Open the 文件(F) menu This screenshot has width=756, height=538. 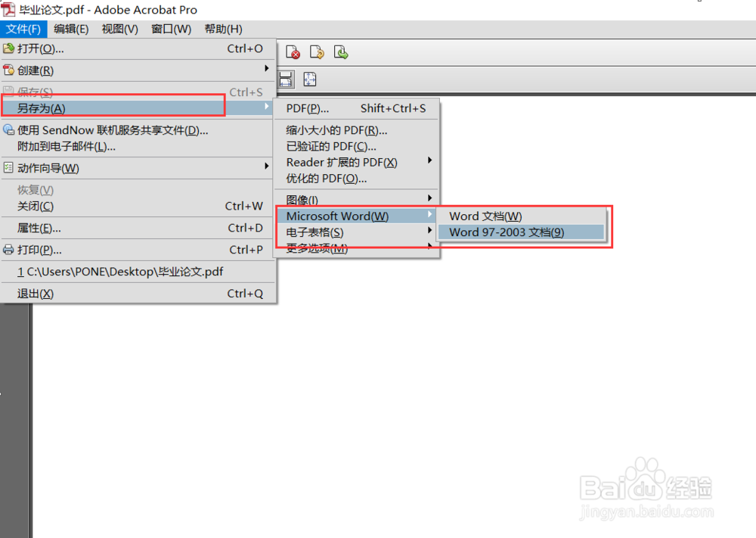tap(23, 29)
